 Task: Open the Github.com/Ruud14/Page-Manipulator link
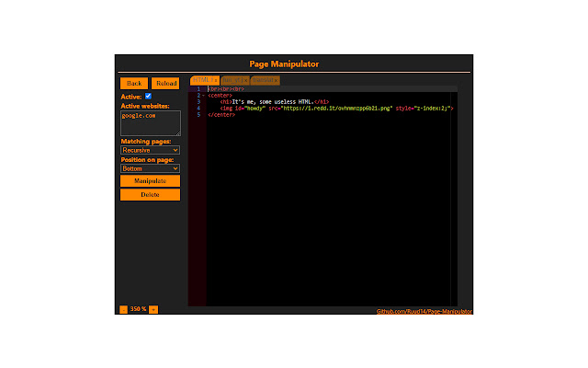[424, 311]
